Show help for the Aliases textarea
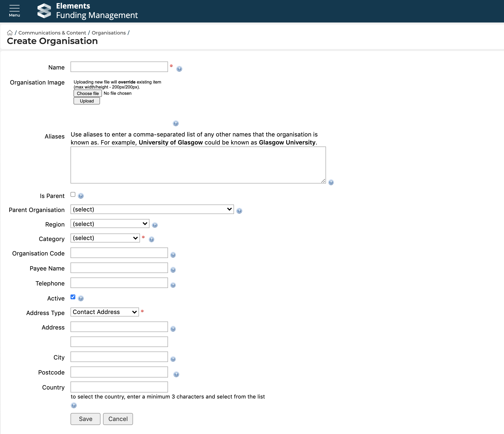 [331, 182]
